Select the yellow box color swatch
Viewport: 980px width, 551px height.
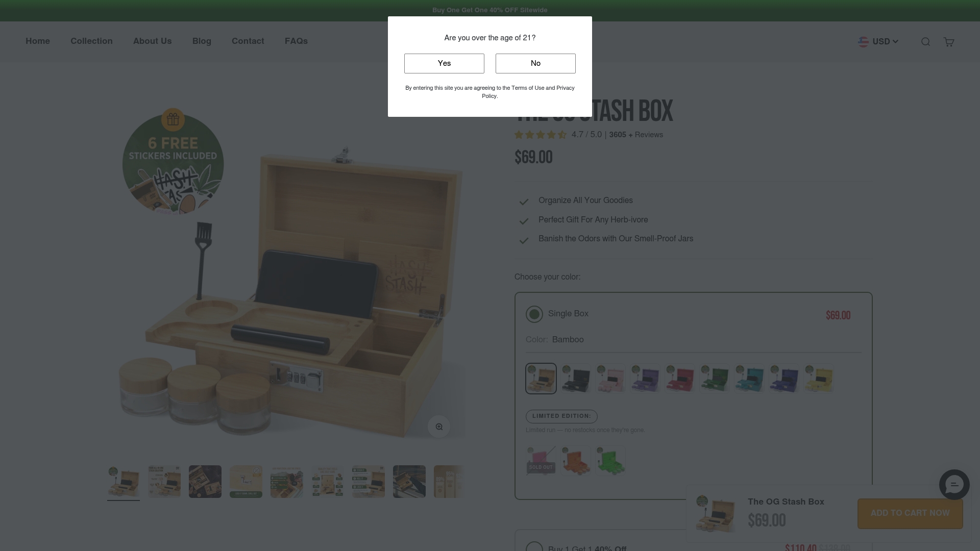[819, 379]
